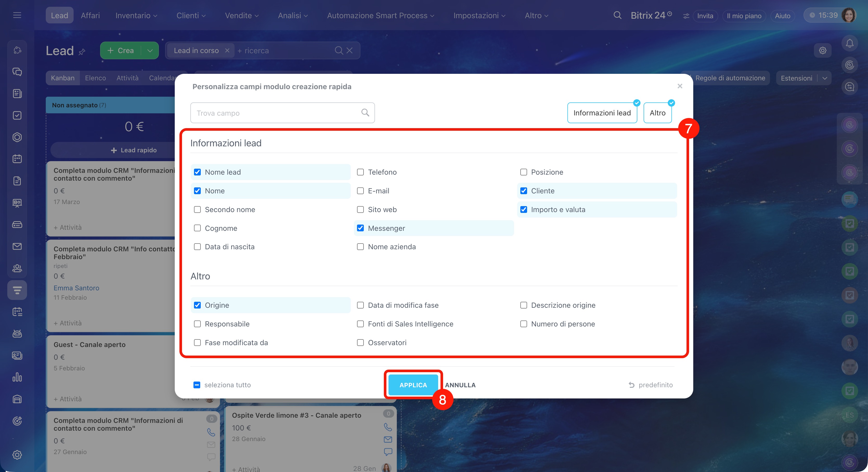Open the Affari menu item
Image resolution: width=868 pixels, height=472 pixels.
pyautogui.click(x=90, y=16)
